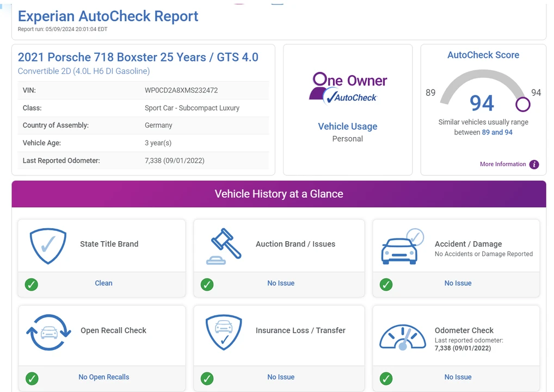Click the Report run timestamp text

pos(63,29)
